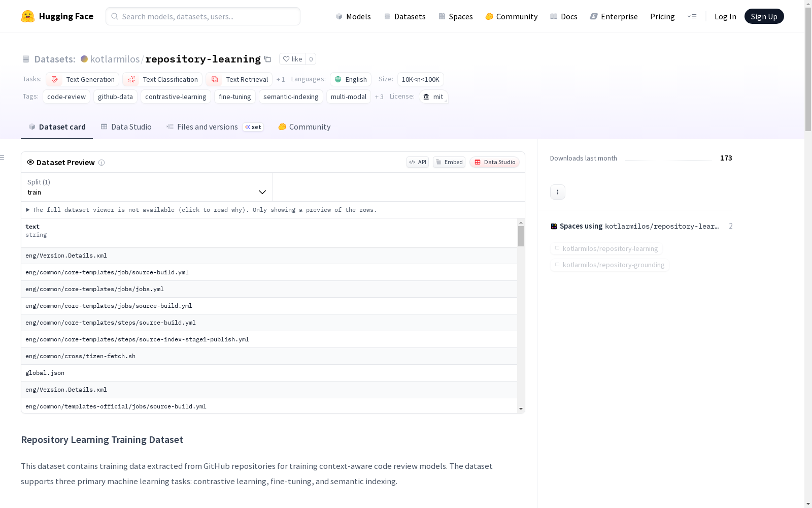The height and width of the screenshot is (508, 812).
Task: Expand the Split train dropdown
Action: point(147,187)
